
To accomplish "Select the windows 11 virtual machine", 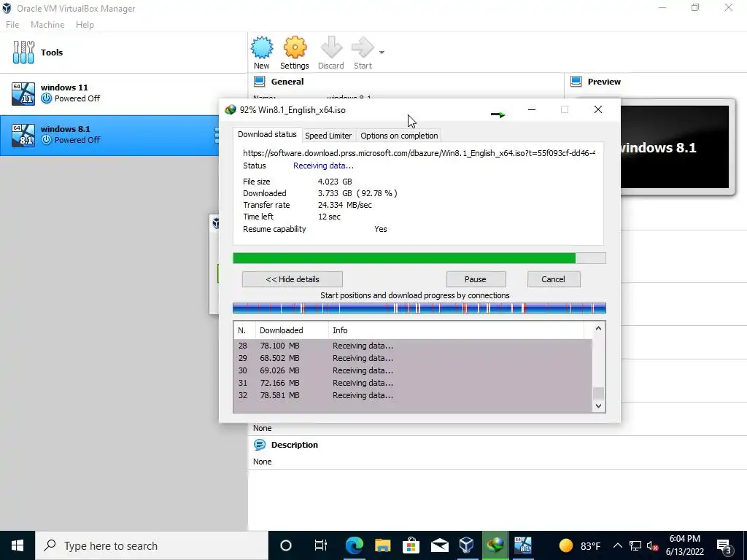I will (x=123, y=93).
